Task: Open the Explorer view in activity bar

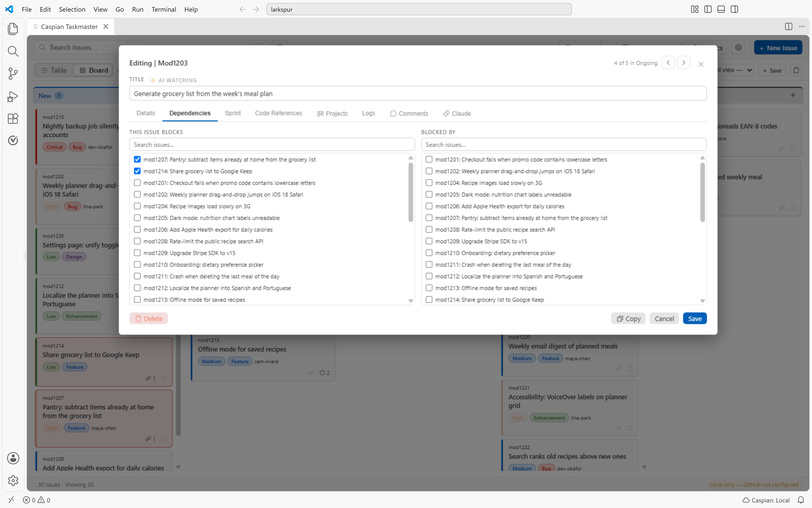Action: click(13, 29)
